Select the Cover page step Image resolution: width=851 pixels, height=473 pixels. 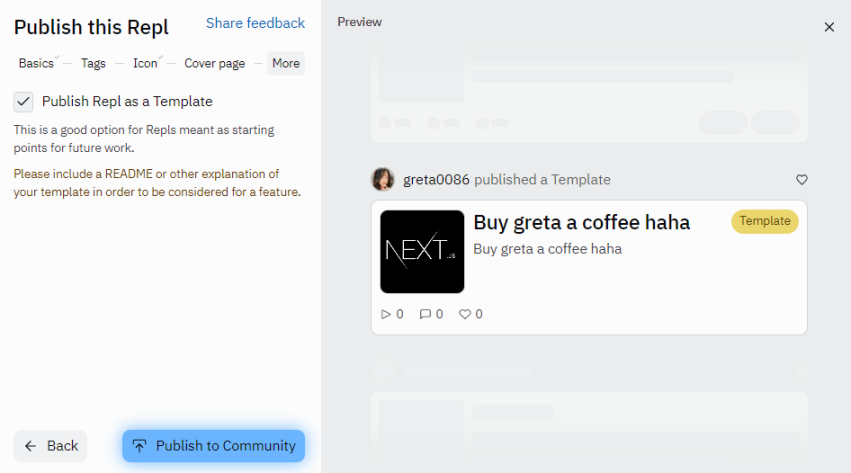(214, 63)
